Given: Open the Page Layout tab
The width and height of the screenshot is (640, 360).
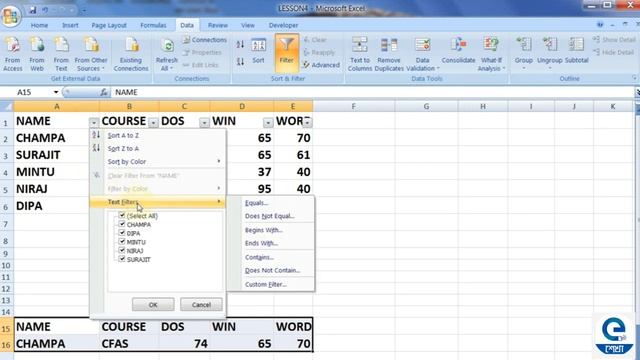Looking at the screenshot, I should (109, 25).
